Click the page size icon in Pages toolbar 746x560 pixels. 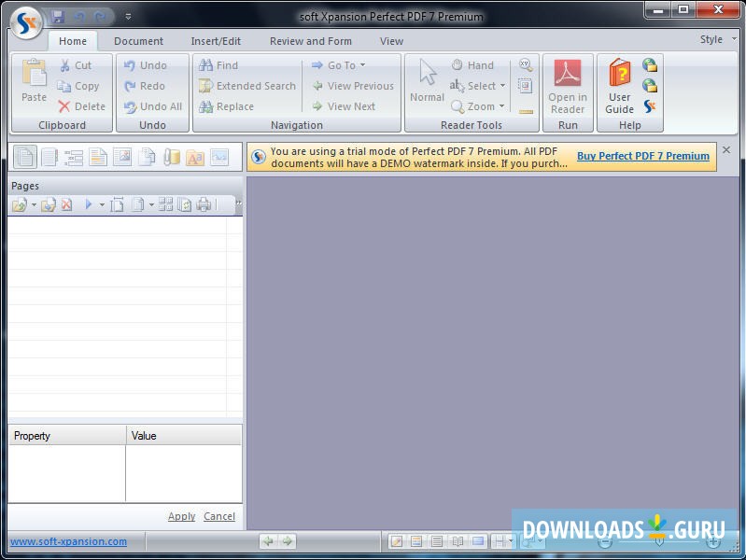coord(117,205)
